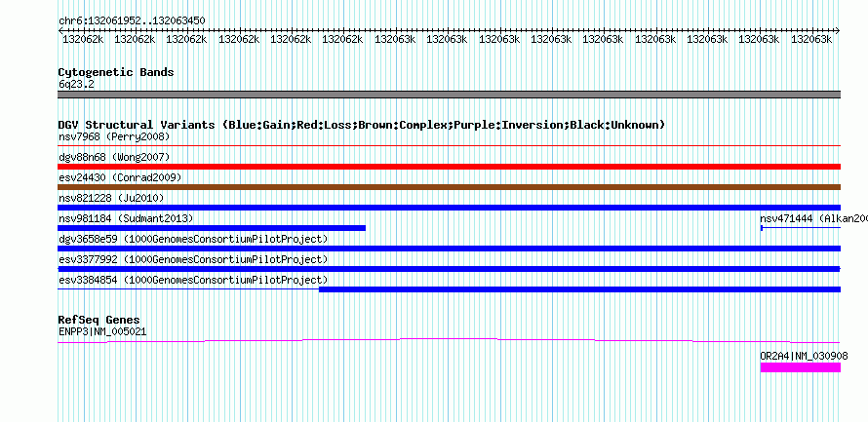Viewport: 868px width, 422px height.
Task: Select the magenta OR2A4 gene block
Action: (x=801, y=367)
